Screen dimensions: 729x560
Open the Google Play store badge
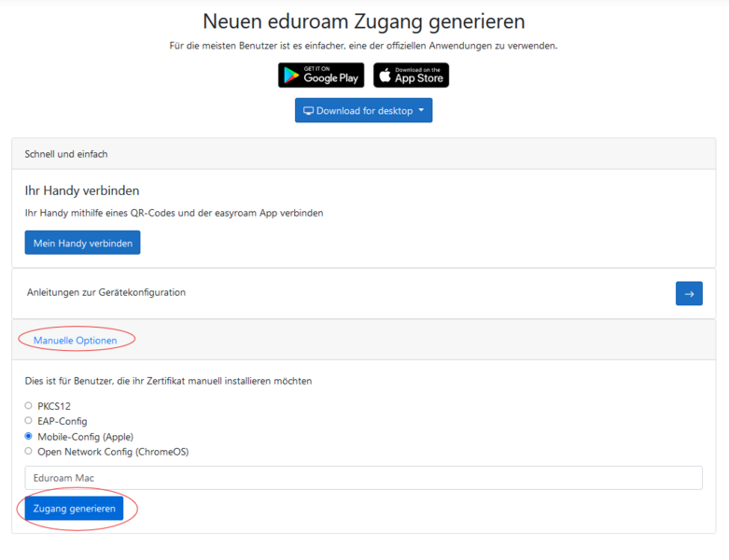pos(320,76)
